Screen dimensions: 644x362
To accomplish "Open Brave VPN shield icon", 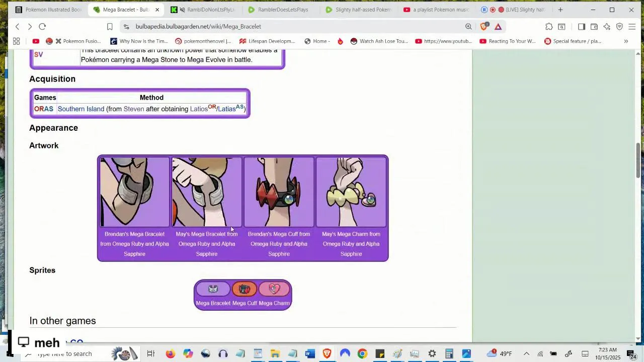I will pos(619,27).
